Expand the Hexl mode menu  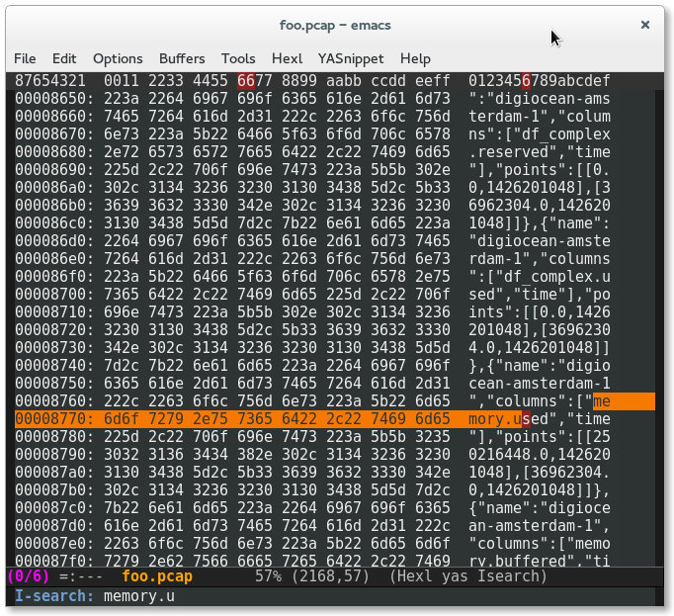[287, 58]
